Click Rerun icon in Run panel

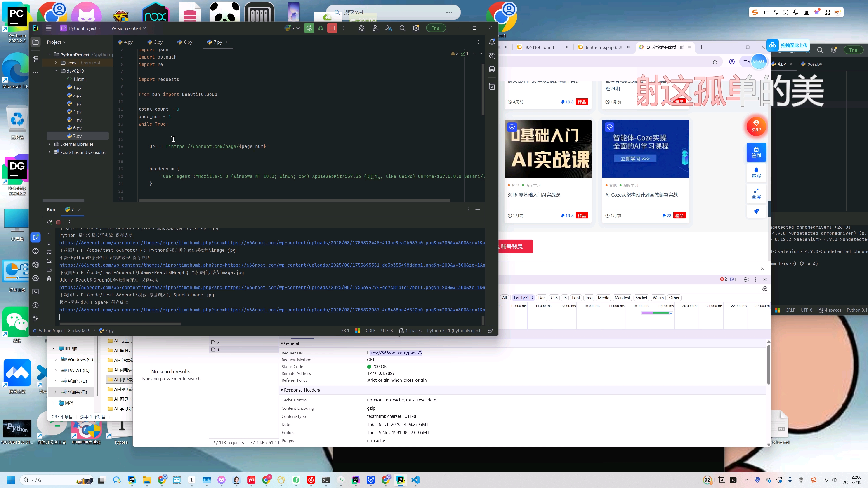tap(50, 222)
